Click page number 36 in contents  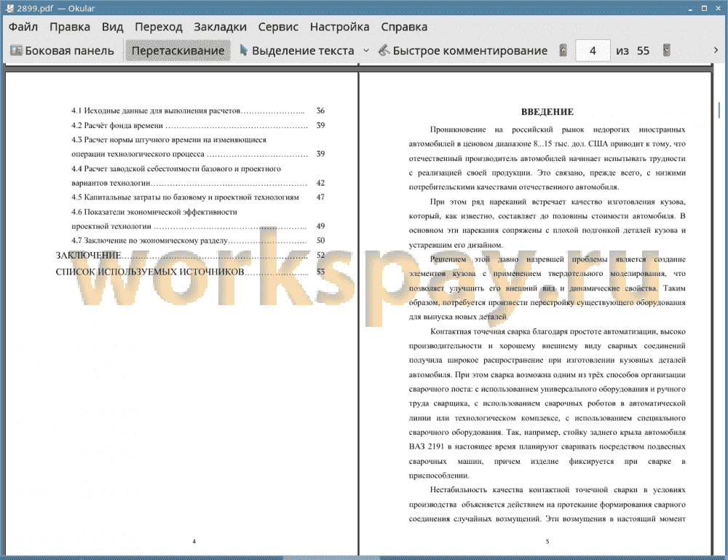tap(320, 111)
